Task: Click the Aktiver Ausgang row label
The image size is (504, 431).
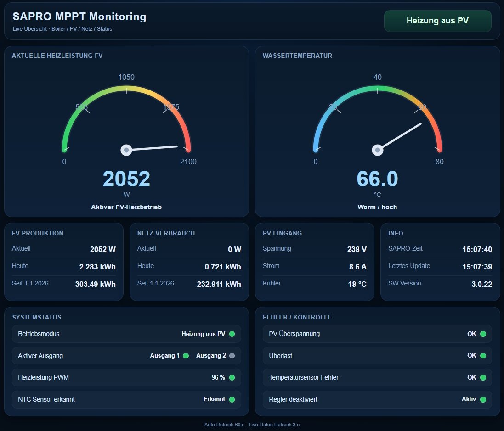Action: pyautogui.click(x=40, y=356)
